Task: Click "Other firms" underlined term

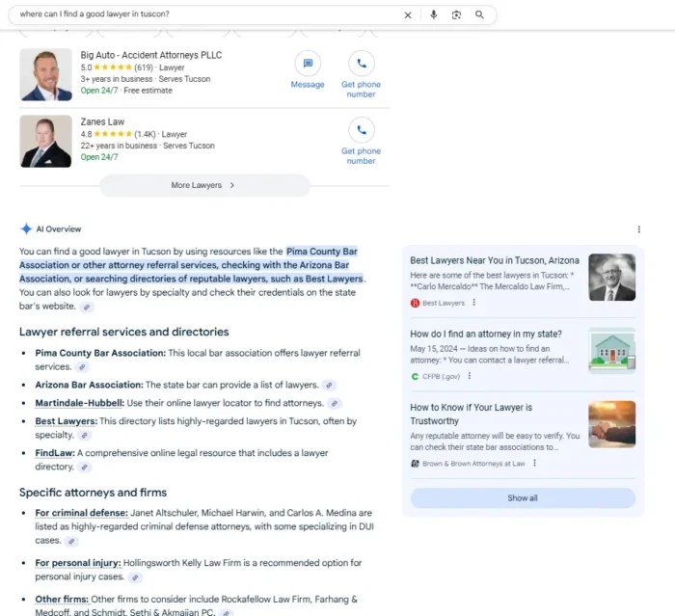Action: (62, 600)
